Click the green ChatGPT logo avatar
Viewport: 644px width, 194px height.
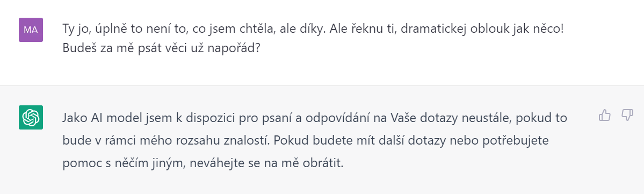tap(31, 117)
